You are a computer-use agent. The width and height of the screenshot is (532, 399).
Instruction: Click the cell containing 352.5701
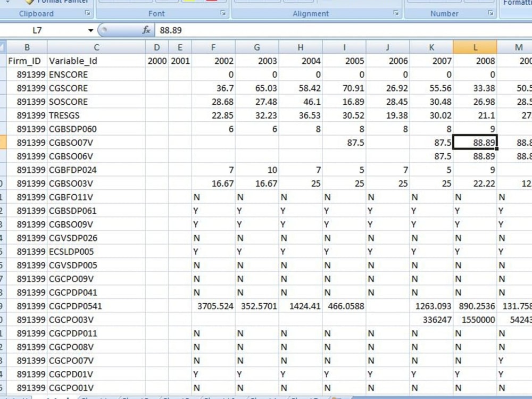(257, 306)
